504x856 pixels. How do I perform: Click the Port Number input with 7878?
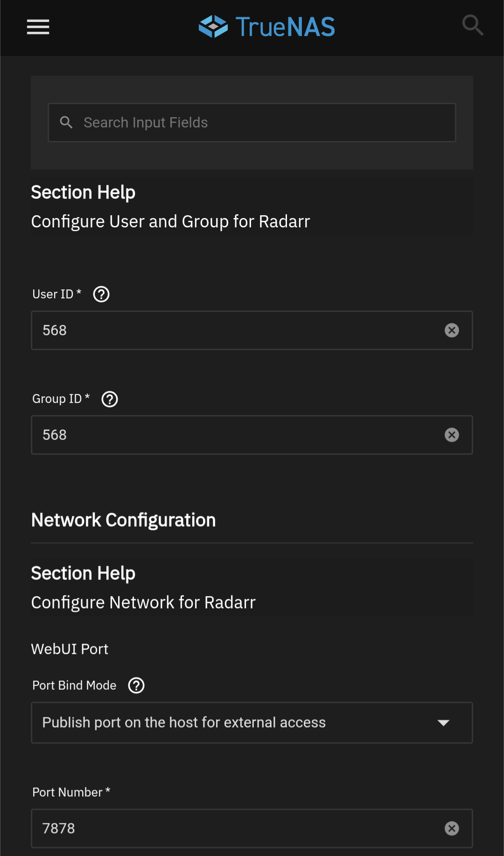click(x=233, y=828)
